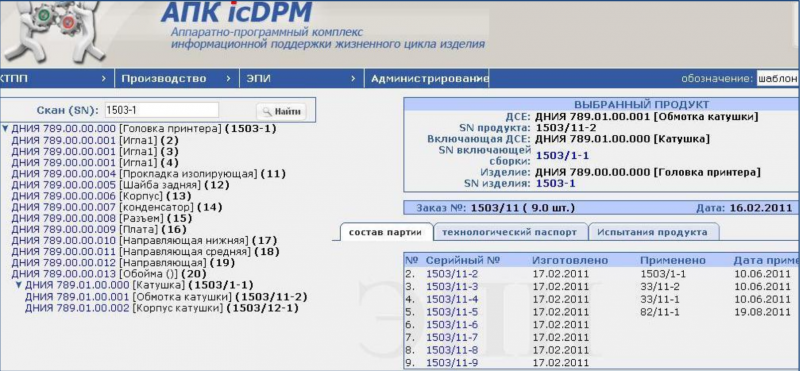Viewport: 800px width, 371px height.
Task: Select Обмотка катушки (1503/11-2) item
Action: pos(166,297)
